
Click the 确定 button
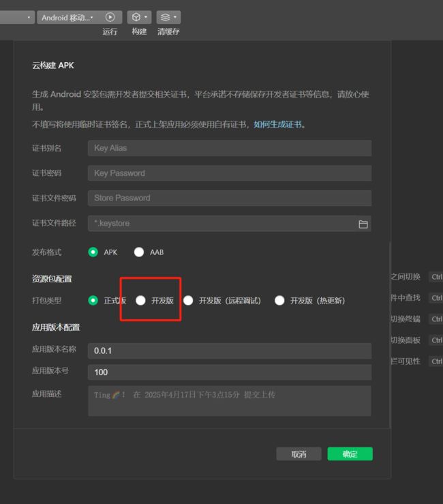click(350, 454)
